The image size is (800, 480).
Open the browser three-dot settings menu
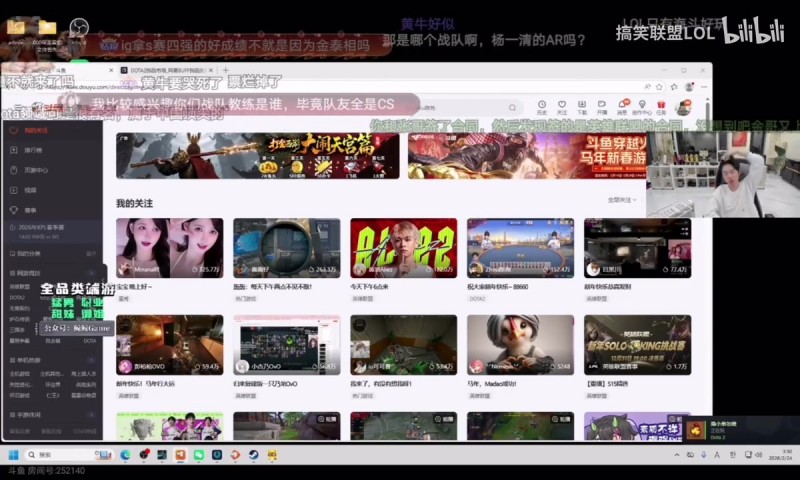coord(704,87)
